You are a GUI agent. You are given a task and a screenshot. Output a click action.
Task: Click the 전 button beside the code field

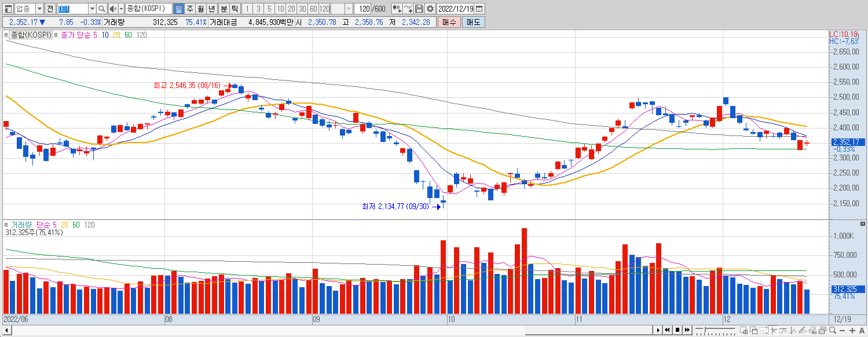click(50, 9)
